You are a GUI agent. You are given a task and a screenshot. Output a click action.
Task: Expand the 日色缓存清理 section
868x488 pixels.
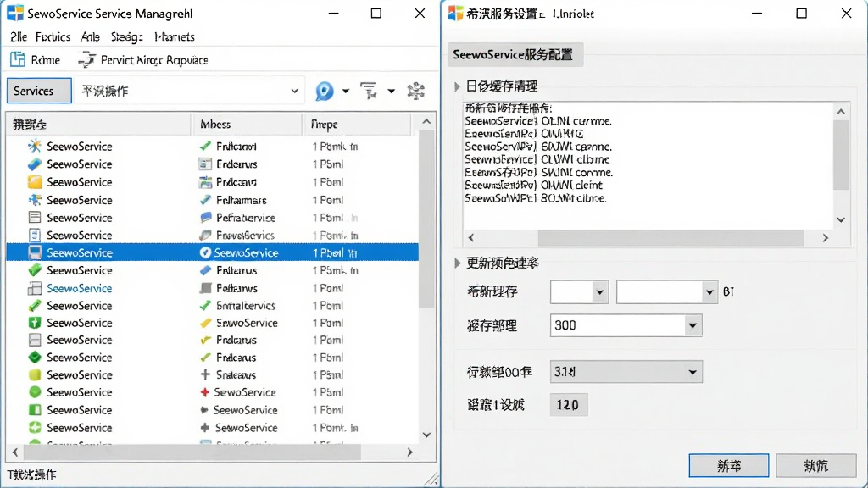[457, 86]
